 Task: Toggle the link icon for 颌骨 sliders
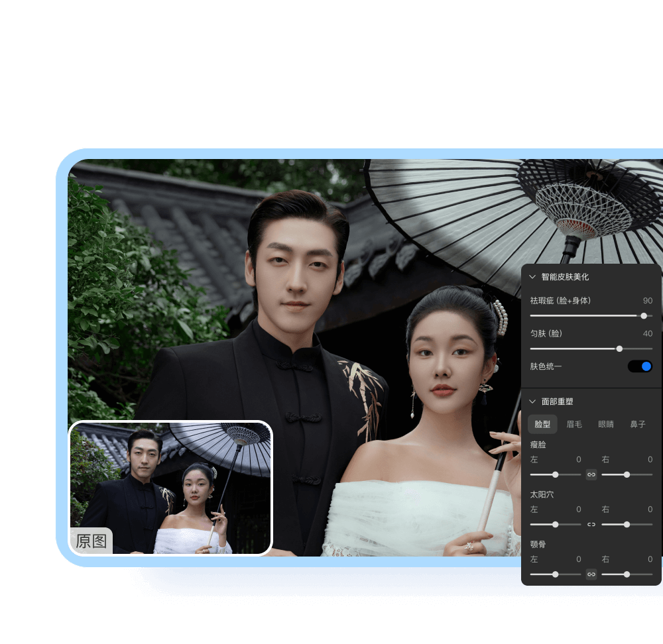coord(591,574)
